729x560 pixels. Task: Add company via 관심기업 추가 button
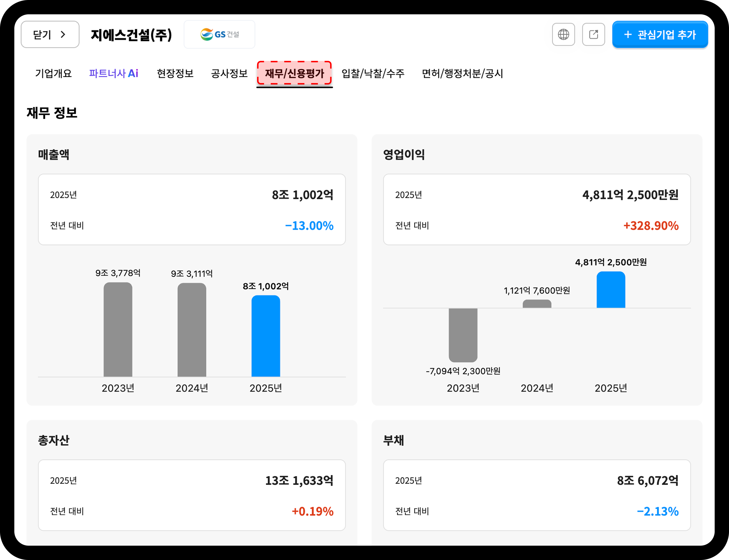[660, 34]
